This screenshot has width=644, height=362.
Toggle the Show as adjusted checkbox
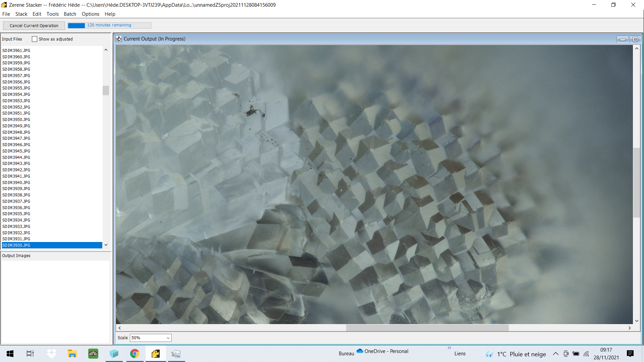(35, 39)
